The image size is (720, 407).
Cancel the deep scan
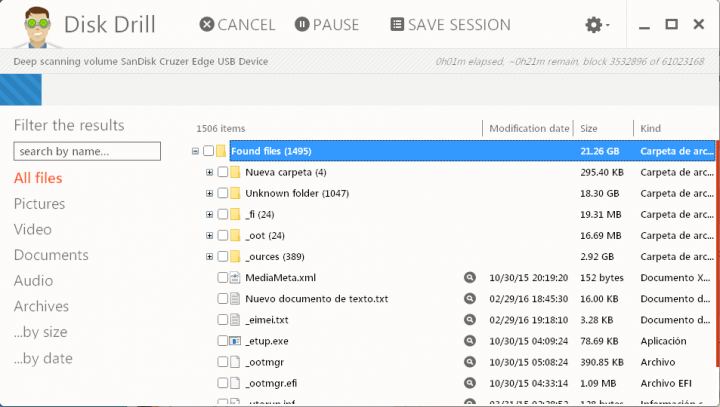click(x=237, y=24)
